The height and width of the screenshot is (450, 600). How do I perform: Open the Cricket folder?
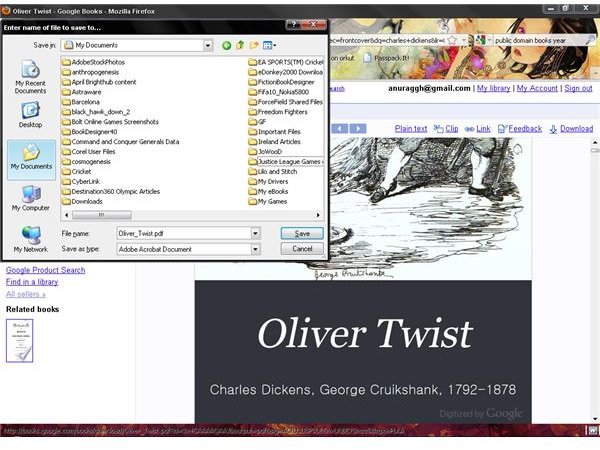(x=77, y=171)
